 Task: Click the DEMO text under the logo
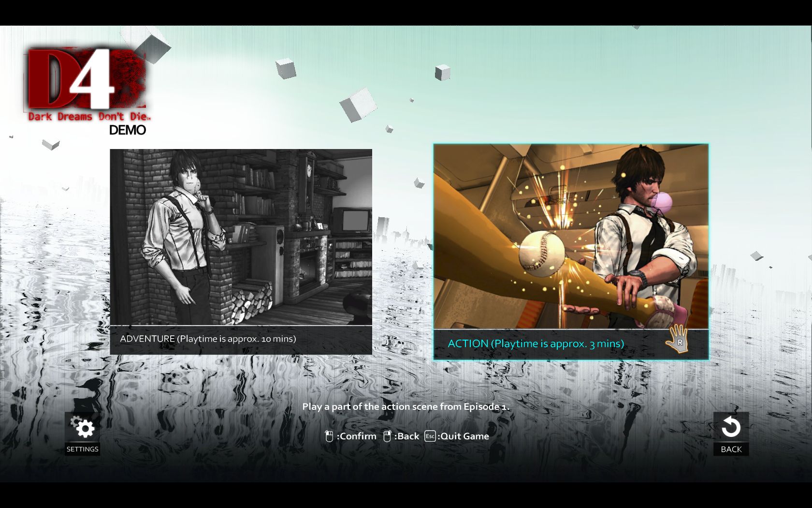pos(128,130)
